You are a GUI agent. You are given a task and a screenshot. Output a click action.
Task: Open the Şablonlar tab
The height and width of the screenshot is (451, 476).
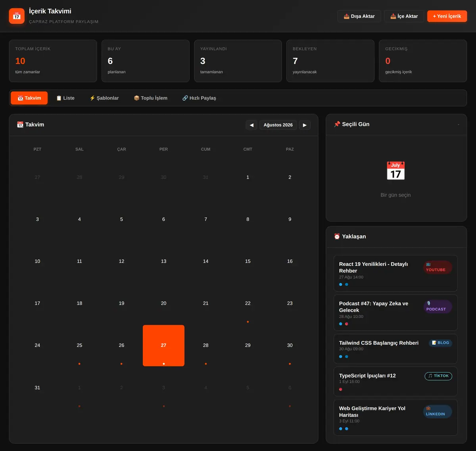click(104, 98)
